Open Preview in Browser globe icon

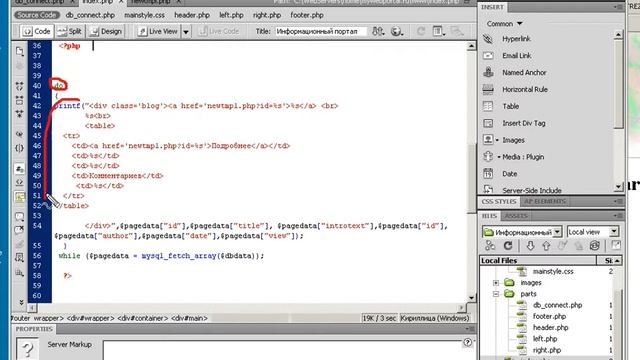[397, 31]
